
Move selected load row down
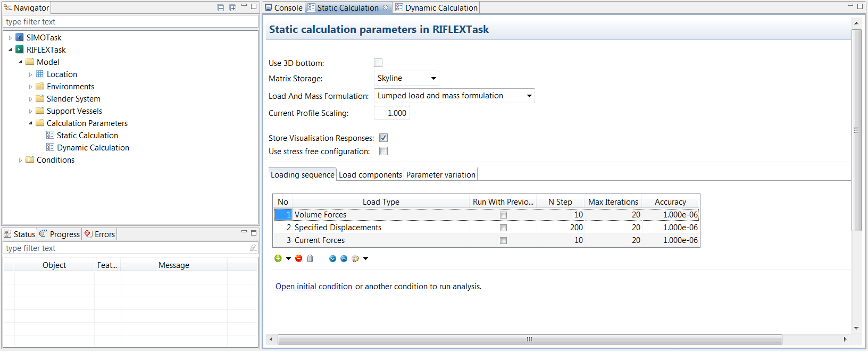point(332,258)
